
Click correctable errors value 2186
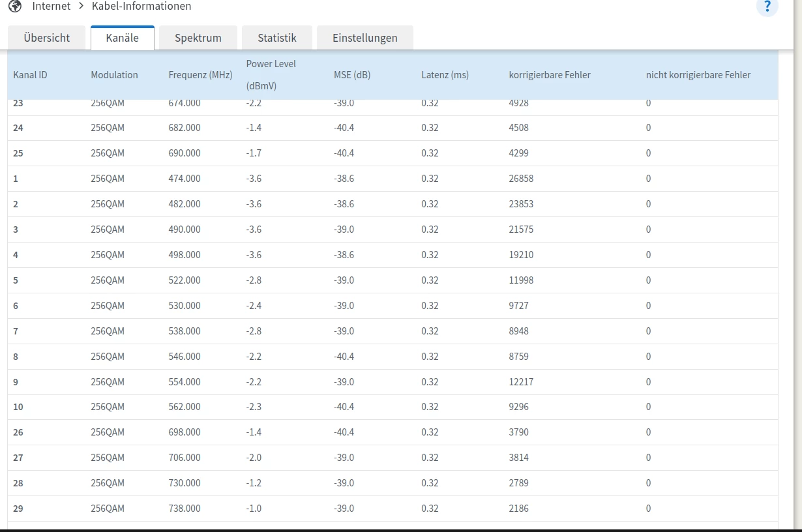click(518, 509)
